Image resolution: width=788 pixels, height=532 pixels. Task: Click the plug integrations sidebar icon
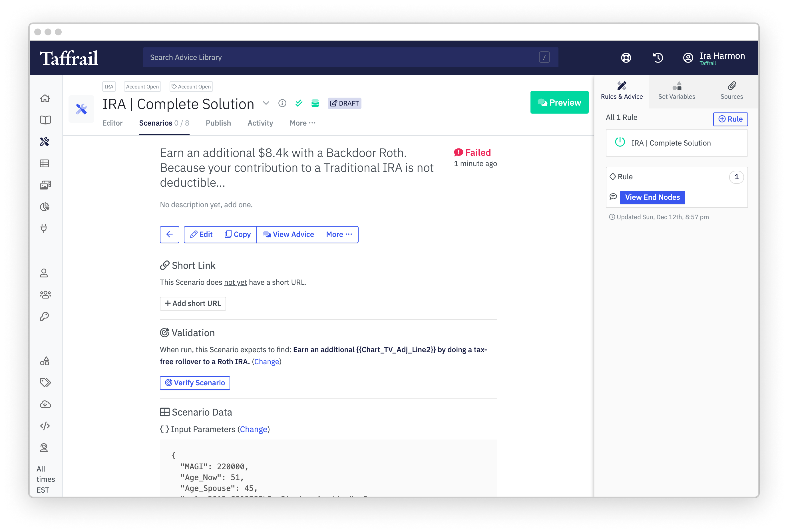pos(44,228)
